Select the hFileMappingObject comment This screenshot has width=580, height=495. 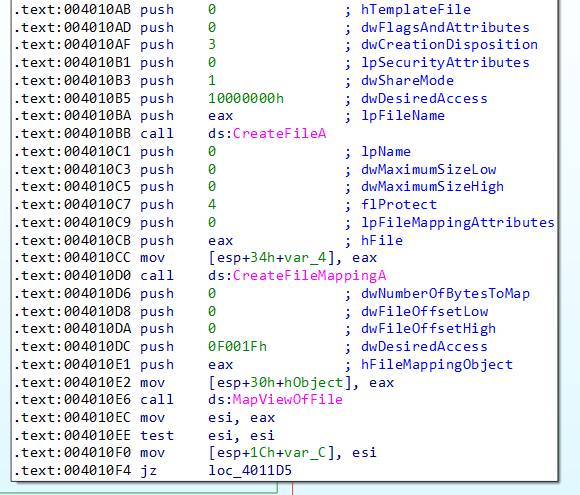pos(437,365)
